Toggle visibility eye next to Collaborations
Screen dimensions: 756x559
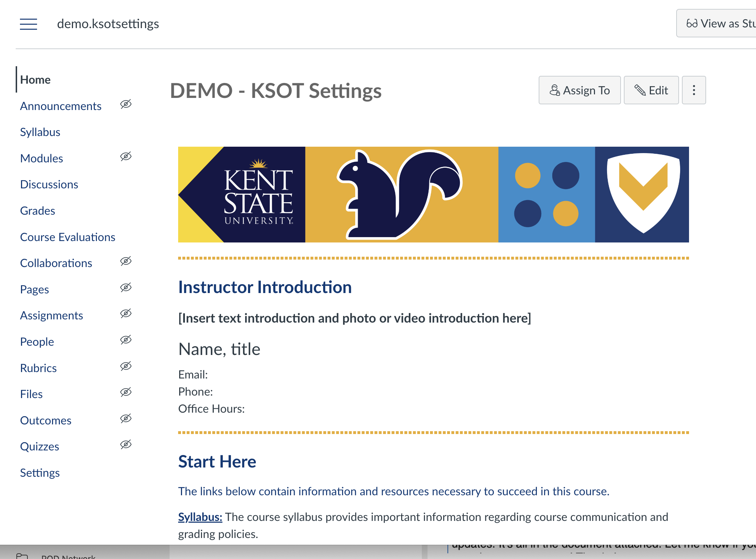125,261
